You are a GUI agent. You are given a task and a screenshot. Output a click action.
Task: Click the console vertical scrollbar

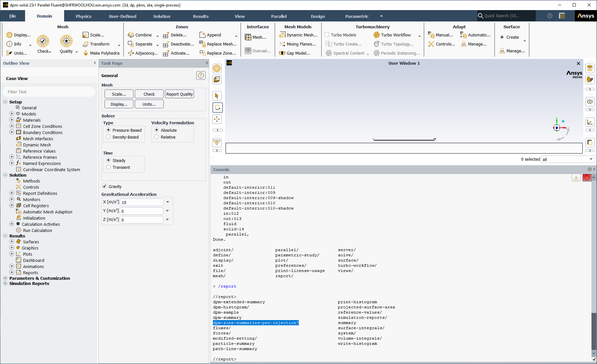pyautogui.click(x=594, y=332)
